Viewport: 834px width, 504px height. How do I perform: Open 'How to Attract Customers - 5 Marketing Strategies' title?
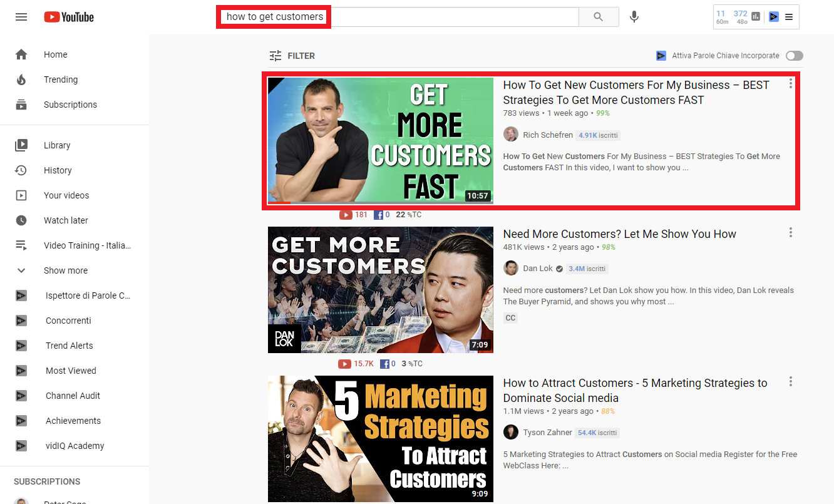pyautogui.click(x=635, y=391)
